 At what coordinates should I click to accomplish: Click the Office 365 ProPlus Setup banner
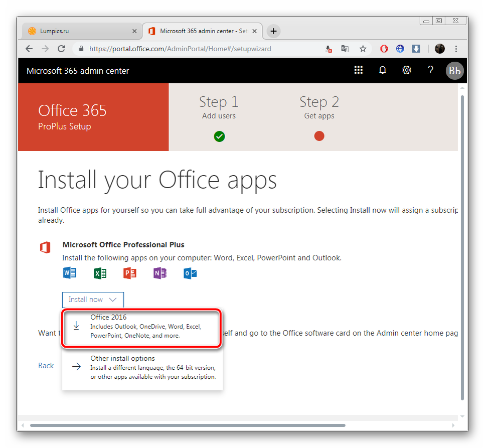93,117
